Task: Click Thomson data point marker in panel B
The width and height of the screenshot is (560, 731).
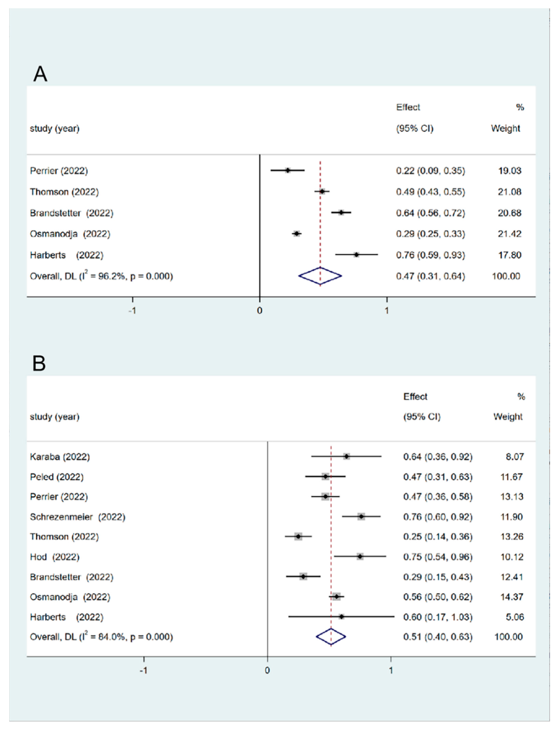Action: click(298, 537)
